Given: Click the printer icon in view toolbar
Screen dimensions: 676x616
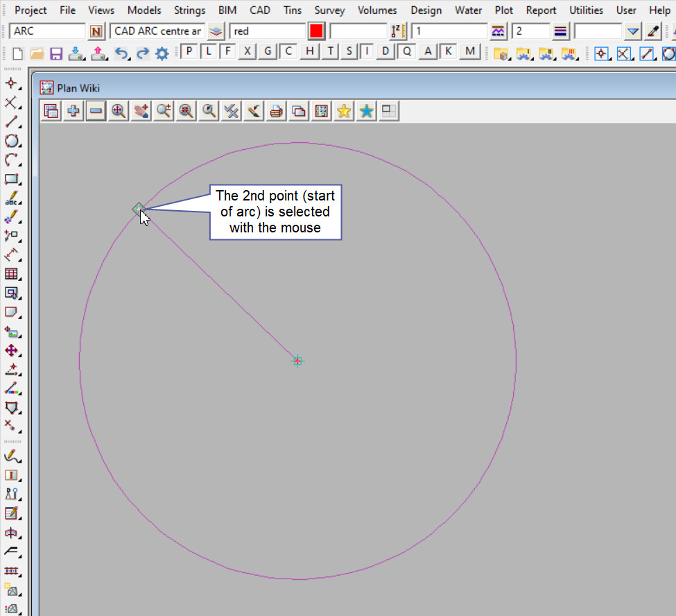Looking at the screenshot, I should coord(276,111).
